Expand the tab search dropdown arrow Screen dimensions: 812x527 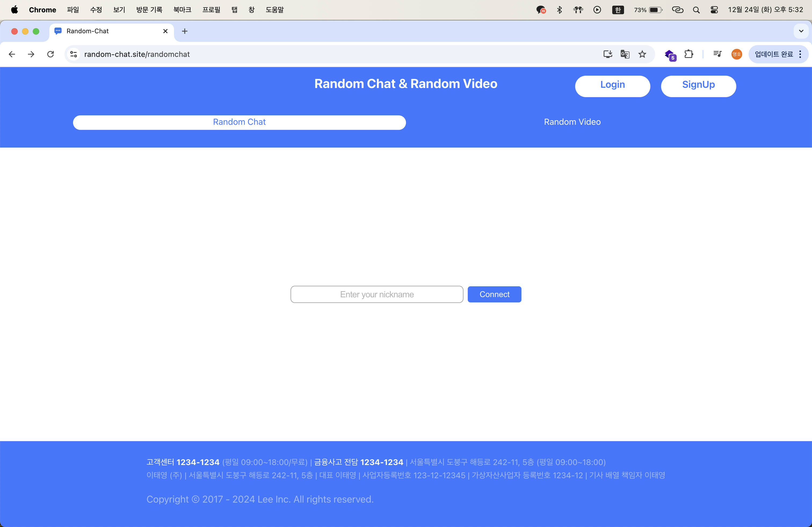tap(801, 31)
